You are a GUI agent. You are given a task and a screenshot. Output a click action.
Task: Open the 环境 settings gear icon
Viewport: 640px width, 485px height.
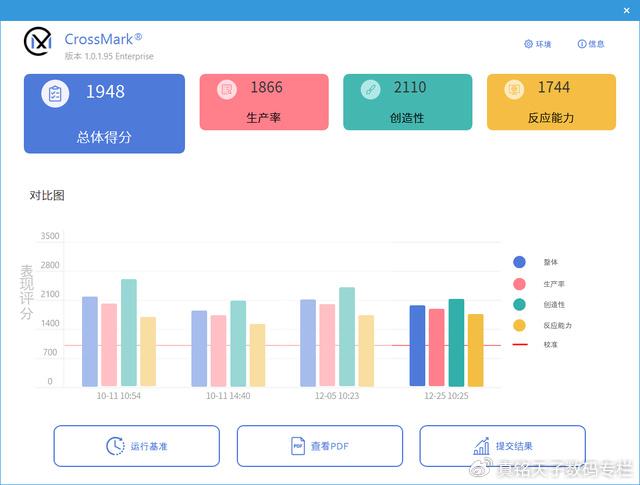click(528, 44)
